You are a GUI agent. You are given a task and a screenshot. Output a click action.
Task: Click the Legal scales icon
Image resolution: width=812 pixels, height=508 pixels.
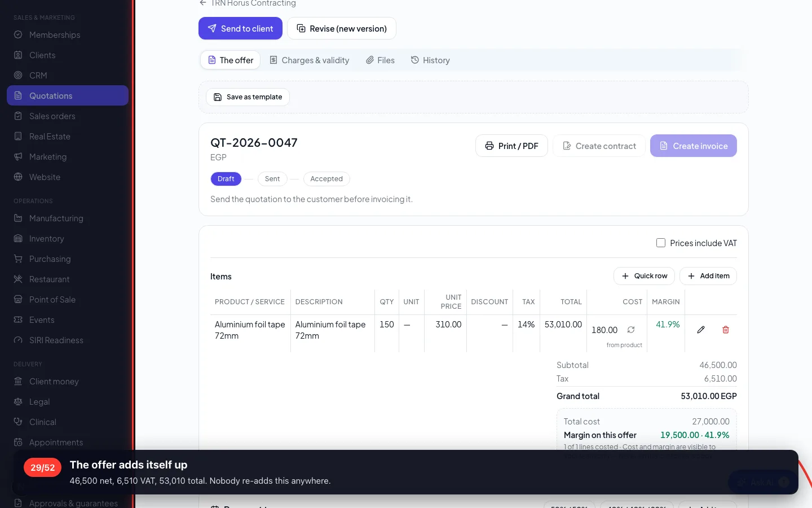tap(18, 402)
